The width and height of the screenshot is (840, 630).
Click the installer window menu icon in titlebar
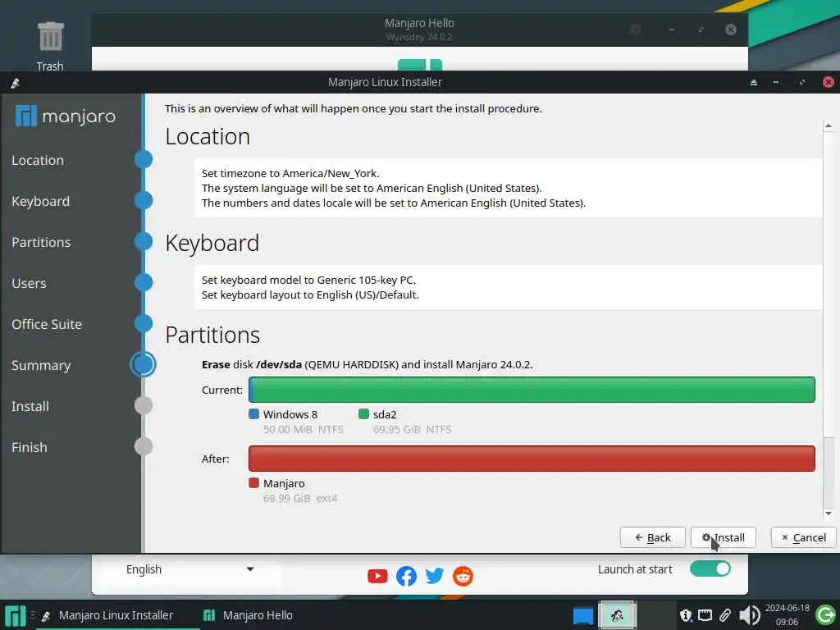point(15,83)
